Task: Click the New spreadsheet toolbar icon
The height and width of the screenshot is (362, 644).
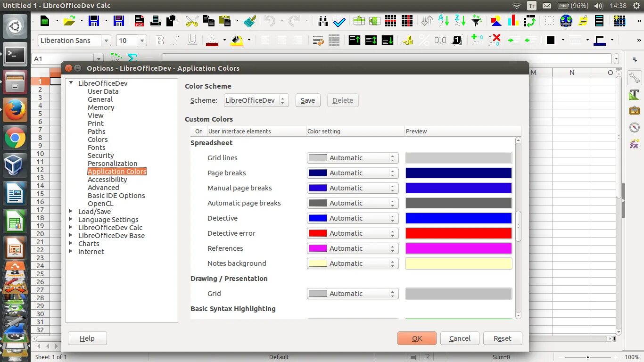Action: pos(45,21)
